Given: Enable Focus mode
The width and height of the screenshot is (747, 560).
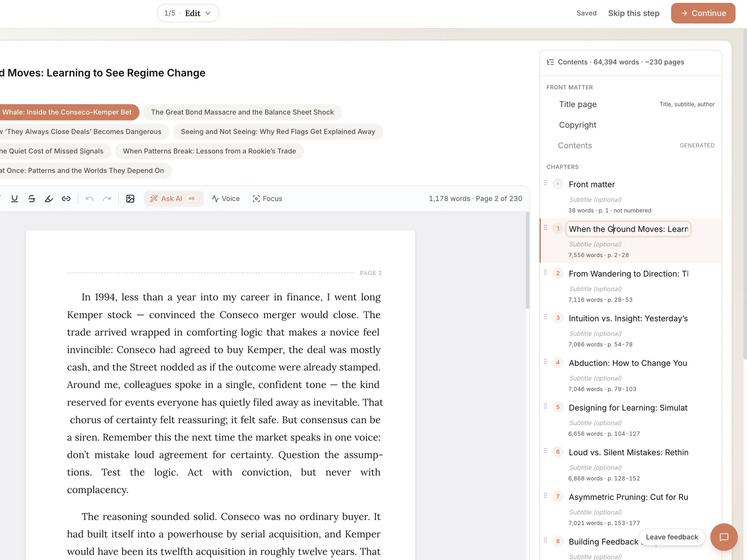Looking at the screenshot, I should [x=268, y=199].
